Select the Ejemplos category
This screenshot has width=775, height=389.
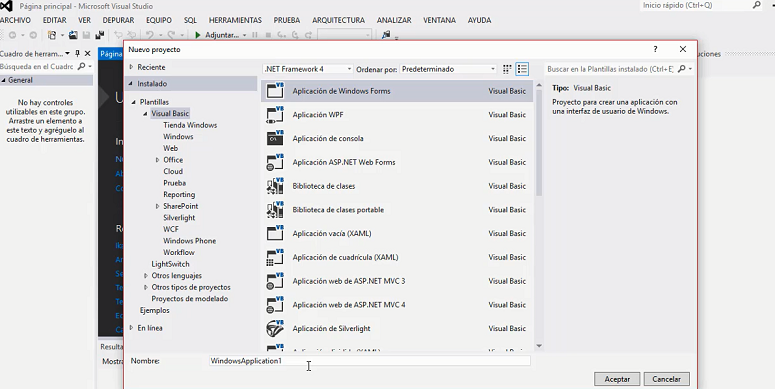[155, 310]
